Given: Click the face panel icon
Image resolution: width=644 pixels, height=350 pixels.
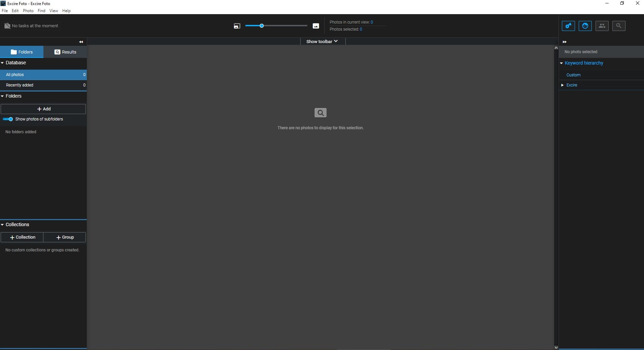Looking at the screenshot, I should (x=585, y=26).
